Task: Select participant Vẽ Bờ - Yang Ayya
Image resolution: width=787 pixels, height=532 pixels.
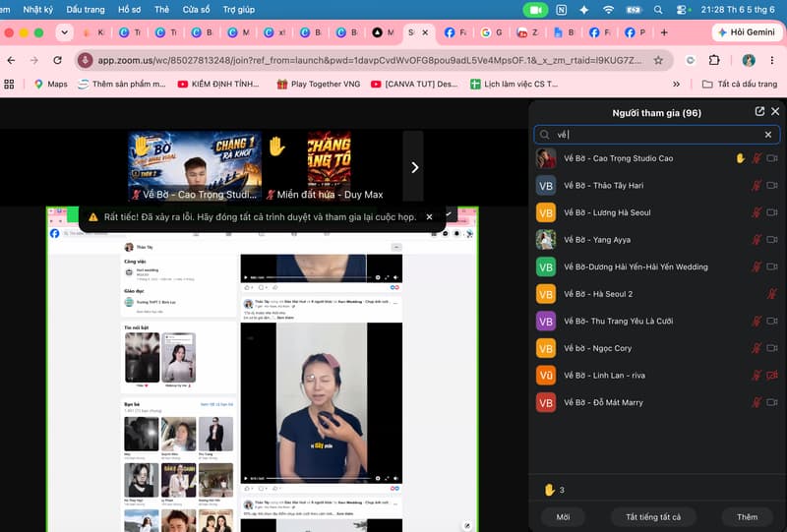Action: pos(656,240)
